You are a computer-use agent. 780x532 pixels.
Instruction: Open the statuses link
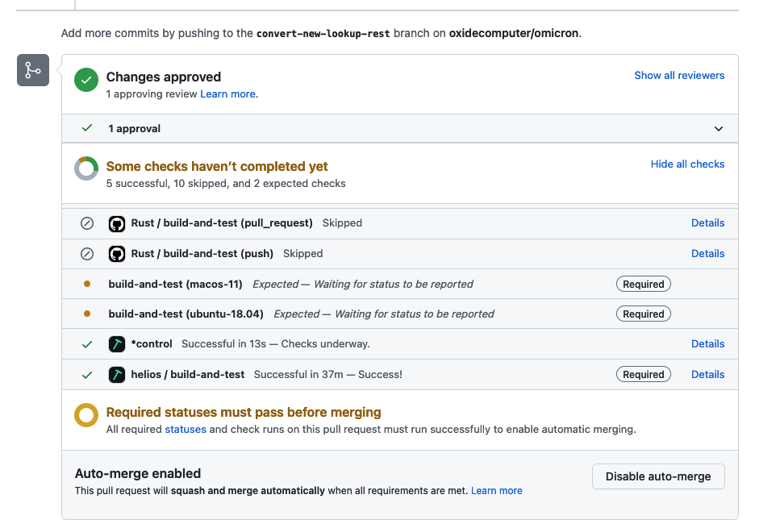(186, 430)
